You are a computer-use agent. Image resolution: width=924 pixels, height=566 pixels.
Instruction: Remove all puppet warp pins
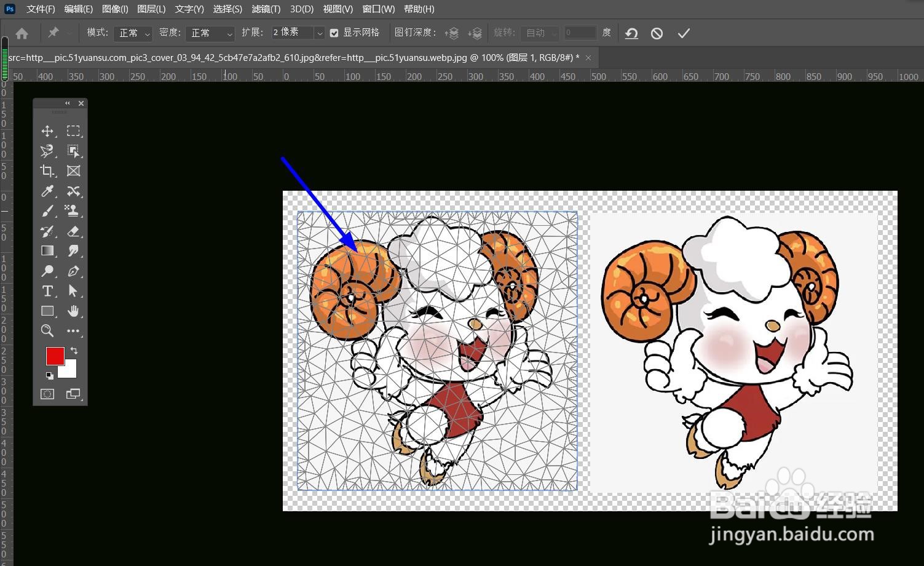tap(631, 33)
